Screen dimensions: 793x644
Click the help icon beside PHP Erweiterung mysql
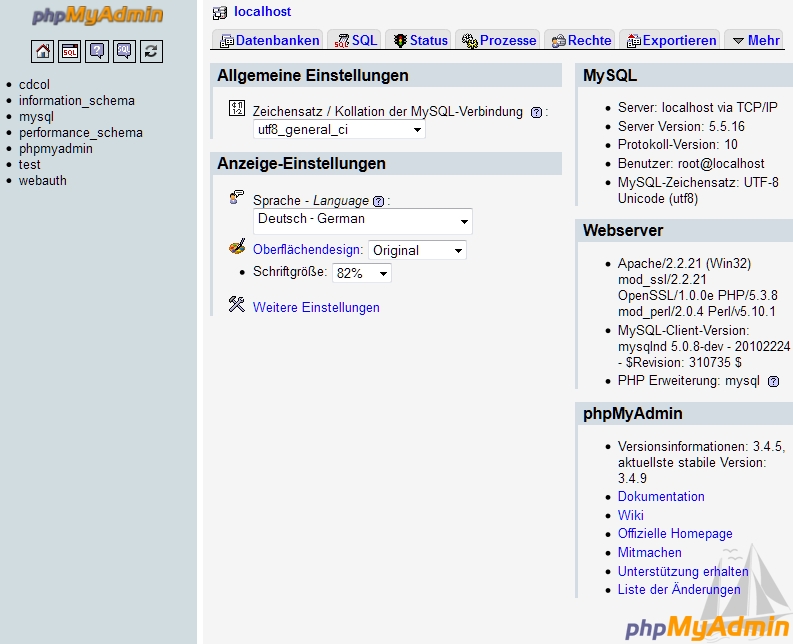(x=773, y=381)
